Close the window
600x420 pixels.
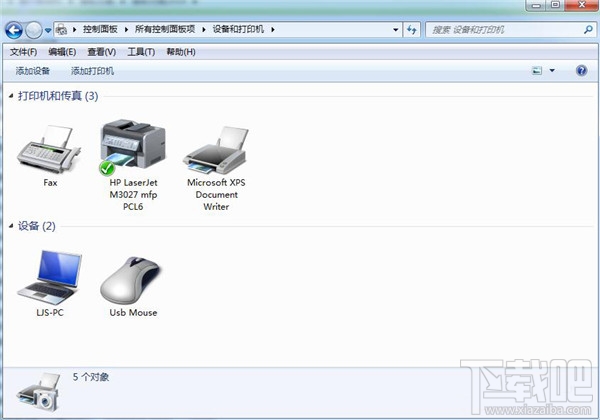[x=582, y=5]
